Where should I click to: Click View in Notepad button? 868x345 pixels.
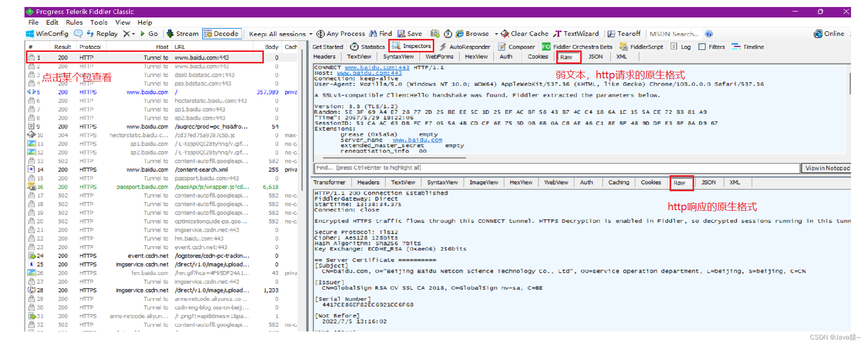(x=827, y=168)
